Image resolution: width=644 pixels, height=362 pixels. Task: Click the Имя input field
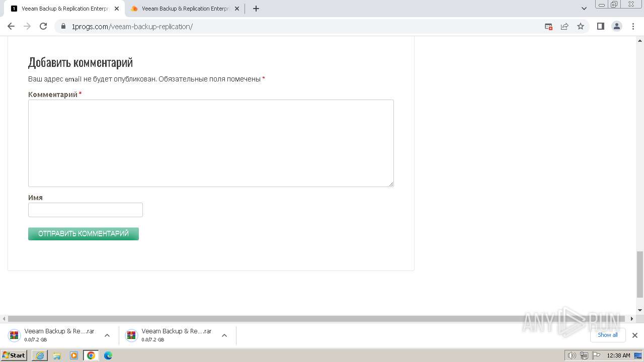pos(86,210)
